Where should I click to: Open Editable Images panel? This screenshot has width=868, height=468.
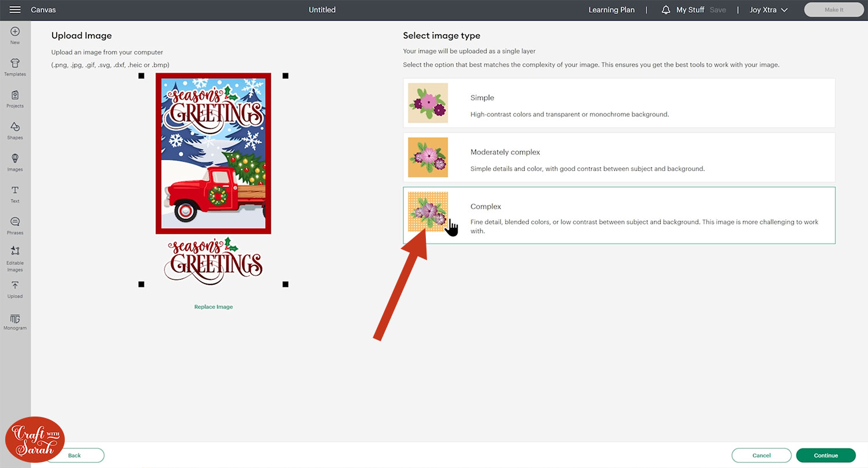pos(15,259)
